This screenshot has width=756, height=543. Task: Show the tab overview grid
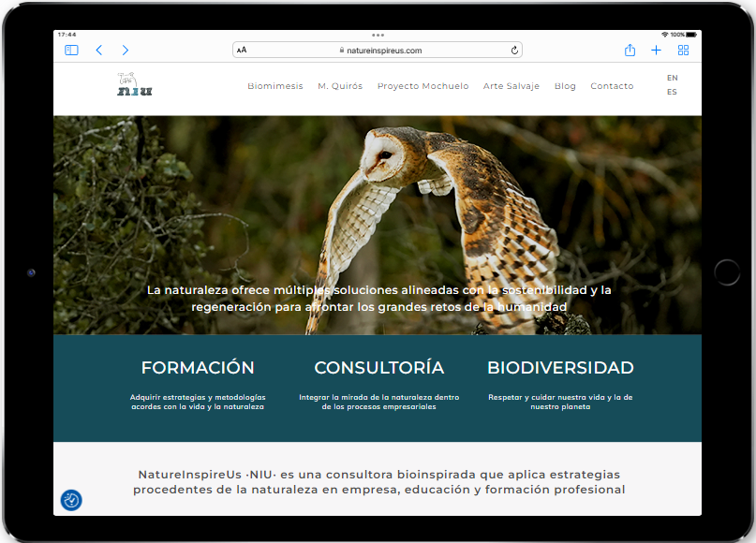683,51
